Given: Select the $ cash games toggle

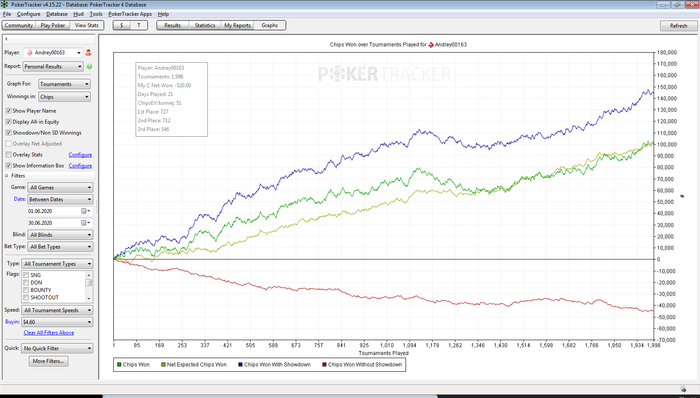Looking at the screenshot, I should [x=121, y=25].
